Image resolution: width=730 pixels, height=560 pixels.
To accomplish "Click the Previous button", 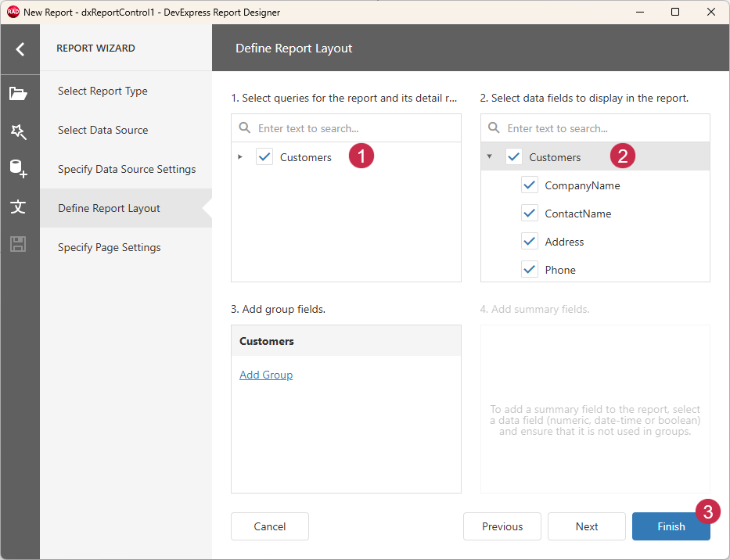I will click(502, 526).
